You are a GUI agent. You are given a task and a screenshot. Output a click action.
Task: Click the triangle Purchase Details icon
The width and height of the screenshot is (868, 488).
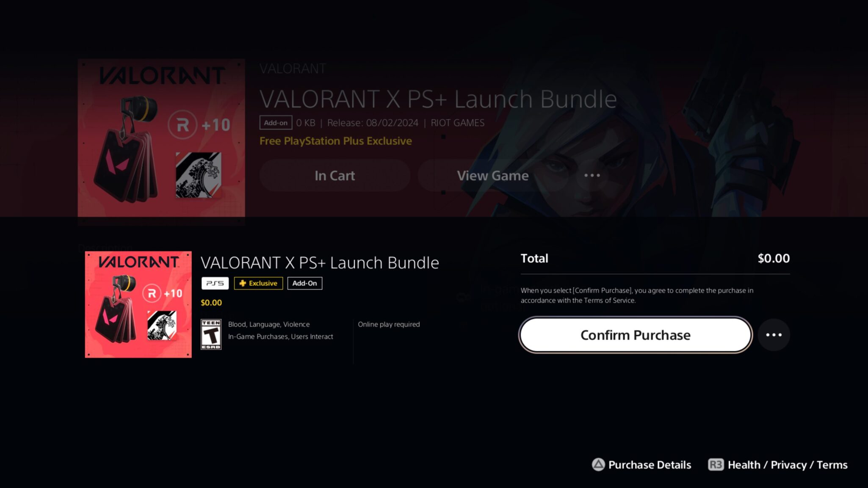(x=598, y=465)
